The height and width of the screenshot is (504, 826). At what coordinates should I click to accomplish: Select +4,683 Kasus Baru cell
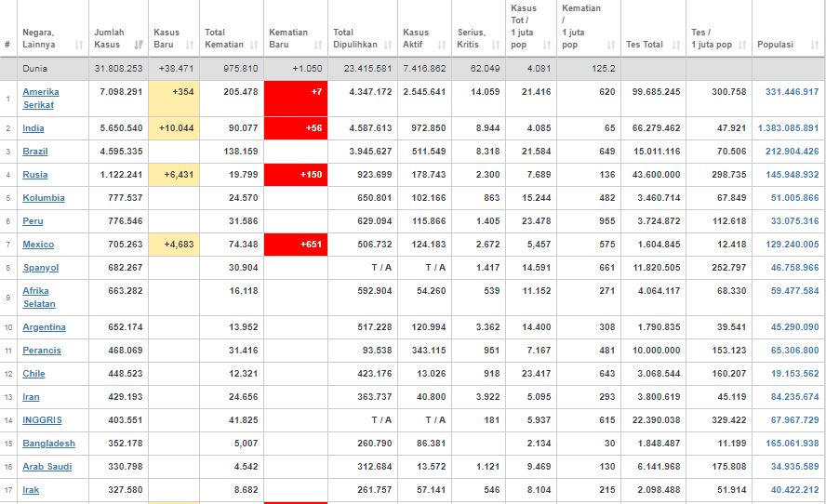coord(174,245)
